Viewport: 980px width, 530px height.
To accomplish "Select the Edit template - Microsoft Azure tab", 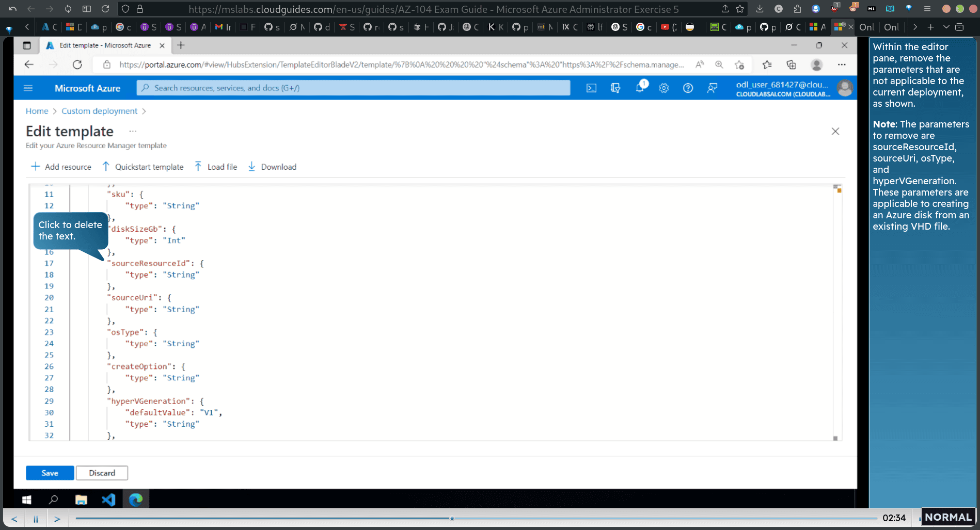I will pos(105,45).
